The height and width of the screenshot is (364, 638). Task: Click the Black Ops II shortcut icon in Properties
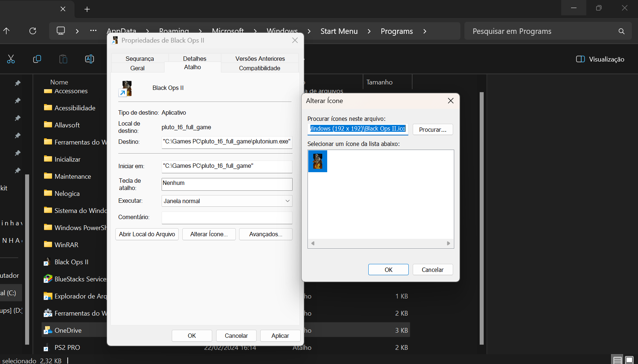pos(126,88)
